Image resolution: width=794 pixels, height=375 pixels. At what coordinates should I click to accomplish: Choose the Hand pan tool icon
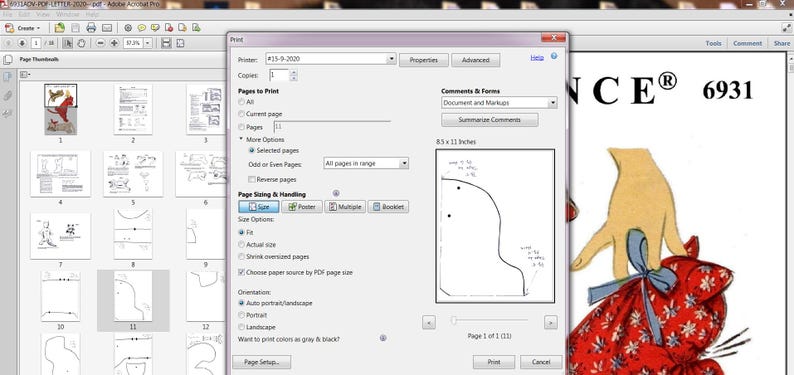82,43
